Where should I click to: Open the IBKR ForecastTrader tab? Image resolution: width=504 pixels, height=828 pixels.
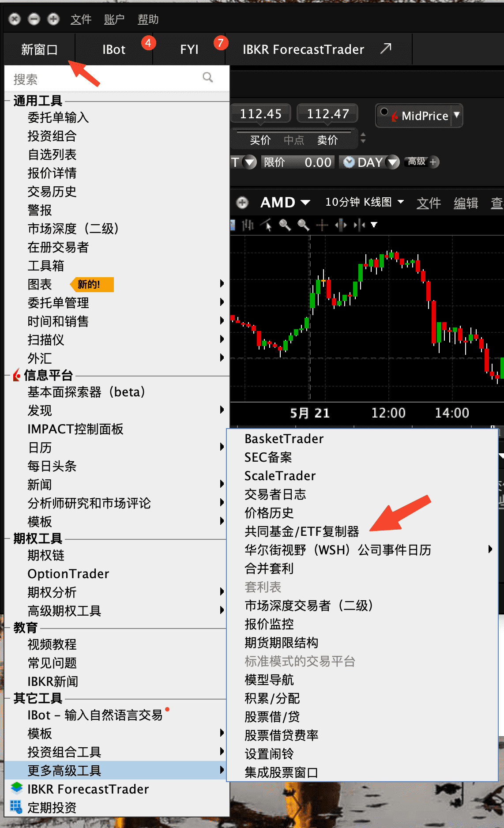[x=319, y=49]
